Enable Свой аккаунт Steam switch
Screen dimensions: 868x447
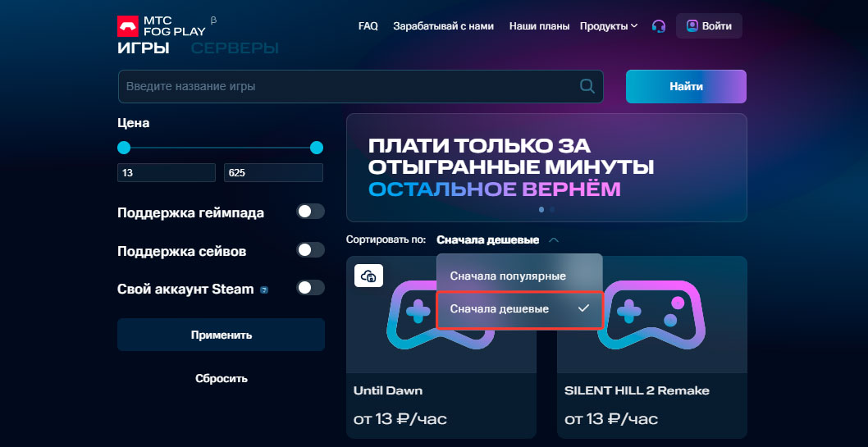(310, 288)
